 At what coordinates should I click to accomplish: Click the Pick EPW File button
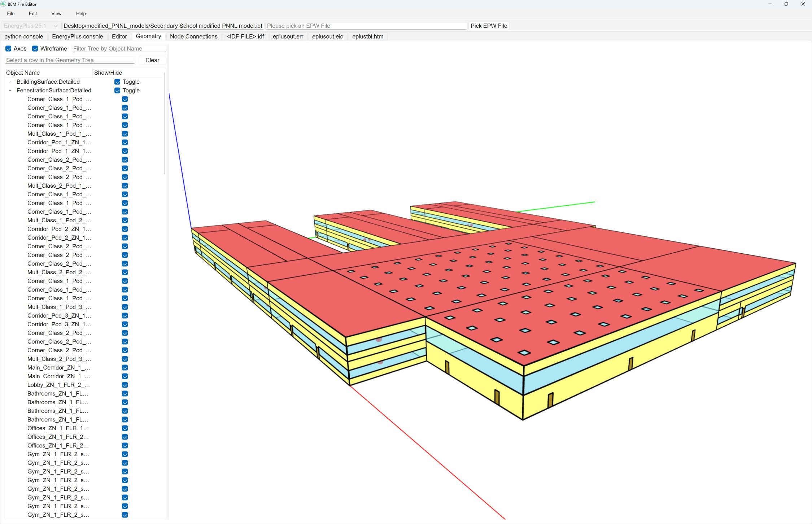click(x=489, y=26)
